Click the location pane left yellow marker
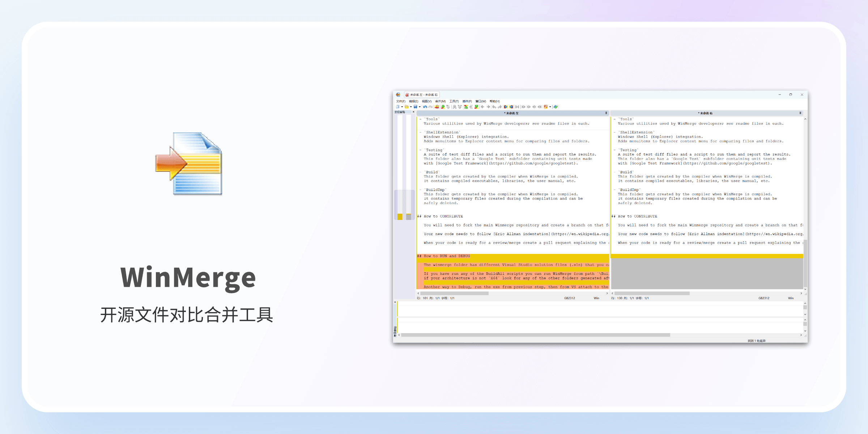 coord(400,217)
